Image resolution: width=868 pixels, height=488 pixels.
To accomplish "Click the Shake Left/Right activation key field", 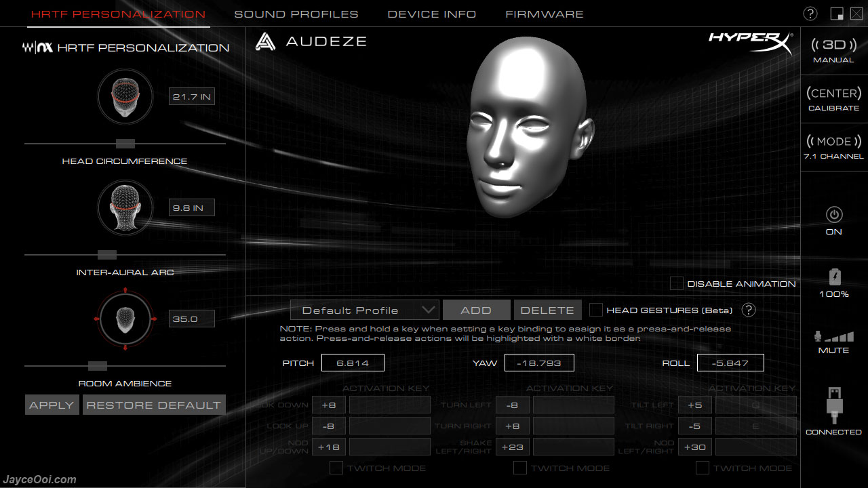I will tap(574, 447).
